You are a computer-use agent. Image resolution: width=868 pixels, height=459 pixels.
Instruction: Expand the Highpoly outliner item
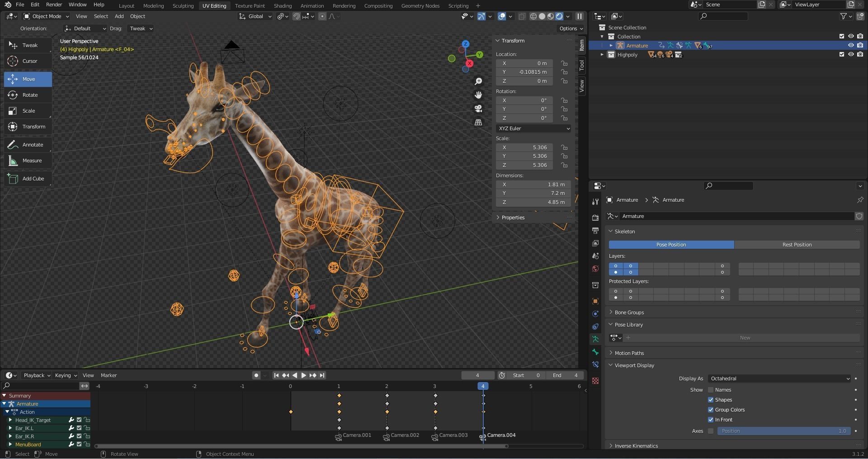click(x=602, y=55)
